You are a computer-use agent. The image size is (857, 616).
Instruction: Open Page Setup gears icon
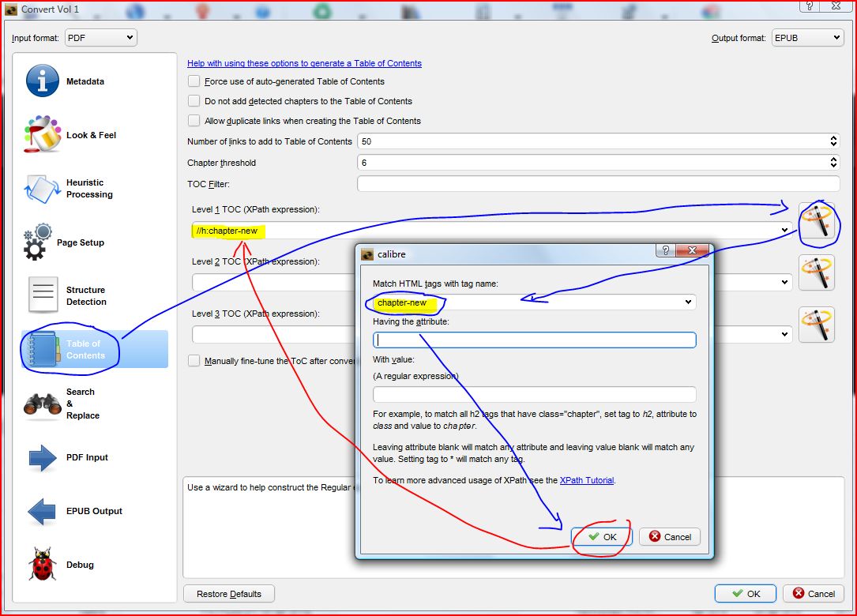38,242
